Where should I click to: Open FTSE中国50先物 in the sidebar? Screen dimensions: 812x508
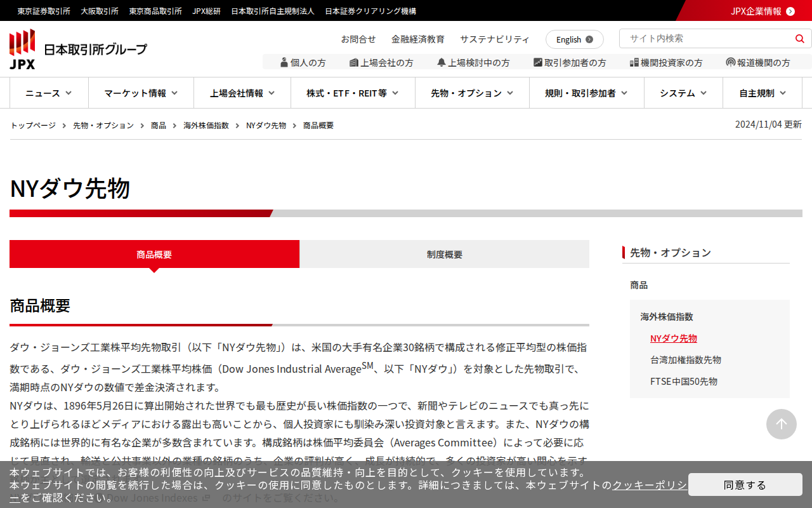(684, 381)
